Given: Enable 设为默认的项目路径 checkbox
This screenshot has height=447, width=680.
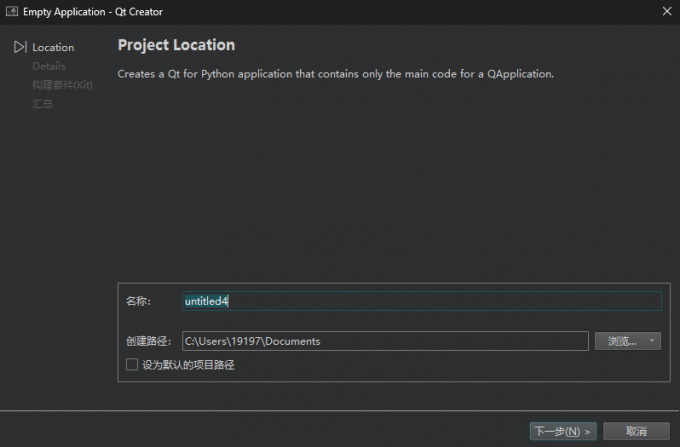Looking at the screenshot, I should click(132, 365).
